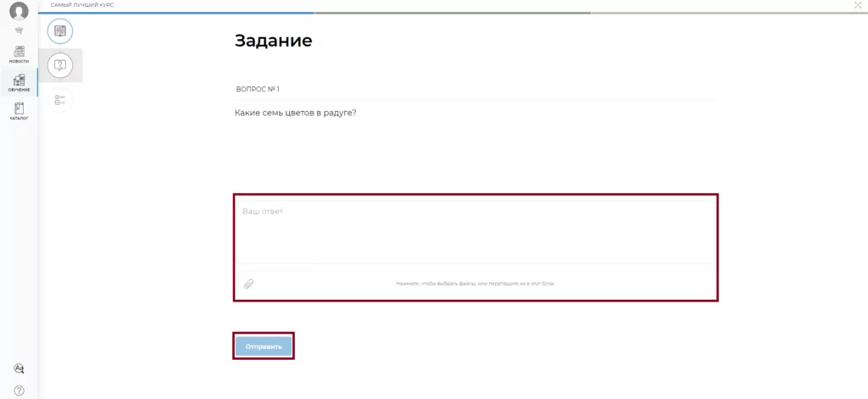
Task: Focus the Ваш ответ answer field
Action: (x=476, y=230)
